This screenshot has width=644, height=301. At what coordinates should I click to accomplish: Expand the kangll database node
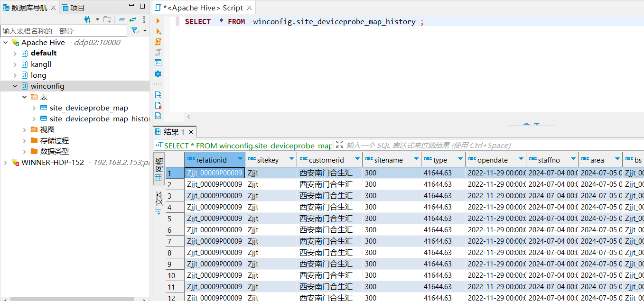[x=15, y=64]
